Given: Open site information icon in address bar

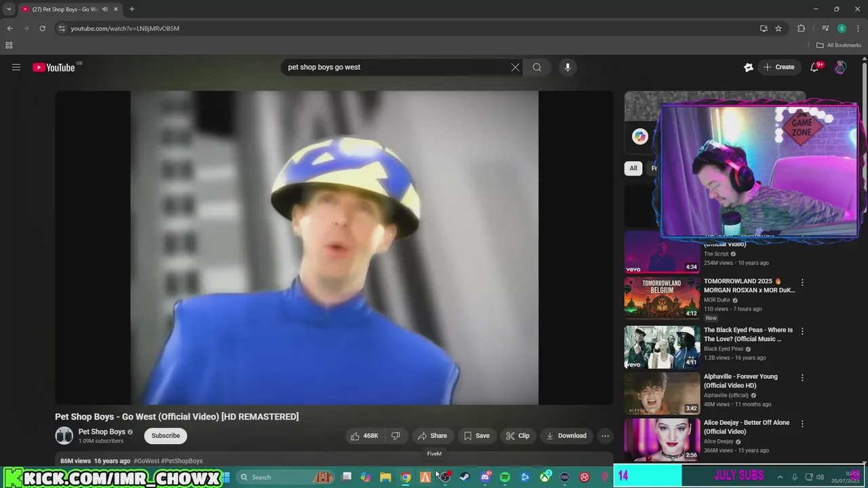Looking at the screenshot, I should (x=62, y=28).
